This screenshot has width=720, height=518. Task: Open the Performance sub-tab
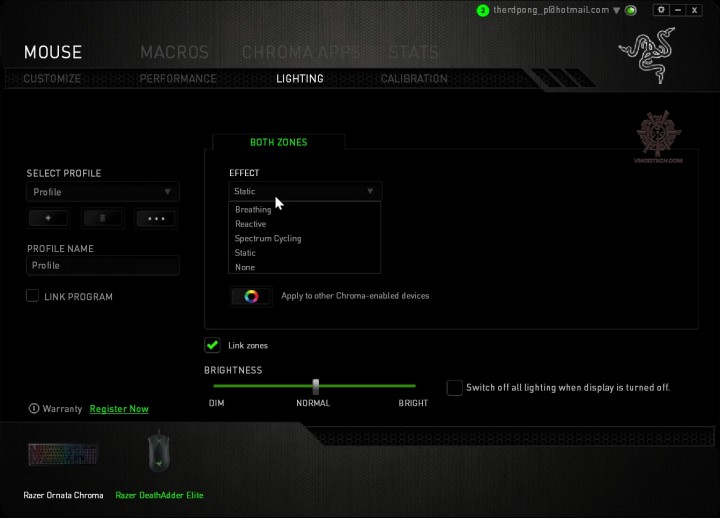[178, 79]
